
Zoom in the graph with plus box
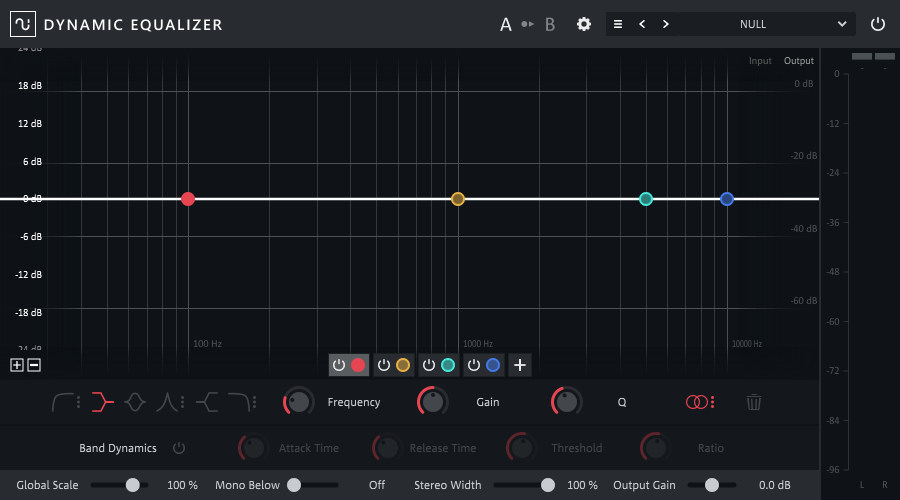click(x=17, y=365)
